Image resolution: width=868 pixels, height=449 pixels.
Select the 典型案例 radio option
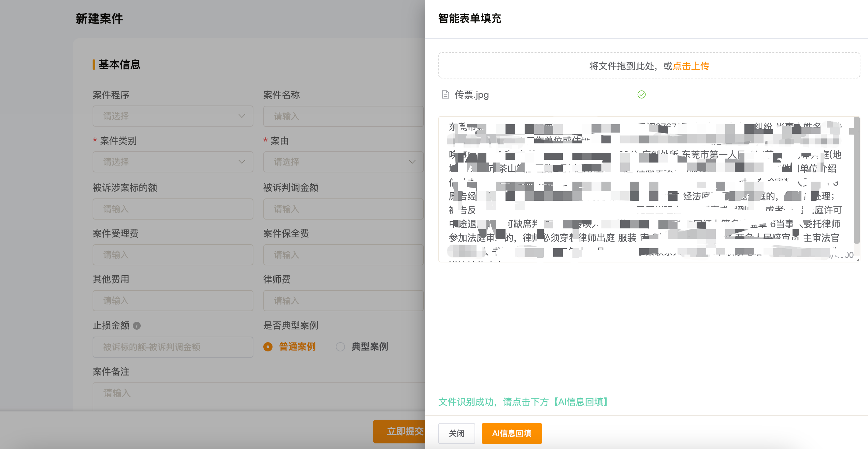coord(340,346)
